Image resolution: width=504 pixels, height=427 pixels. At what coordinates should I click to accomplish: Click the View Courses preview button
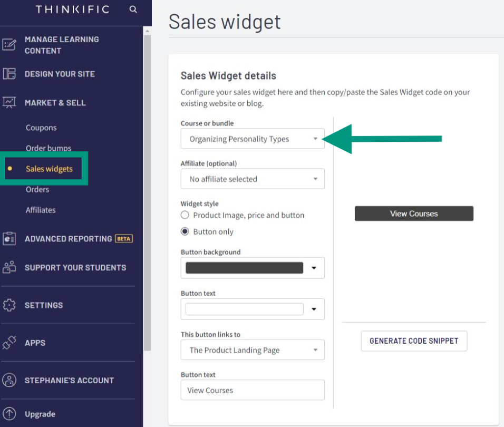(x=414, y=213)
